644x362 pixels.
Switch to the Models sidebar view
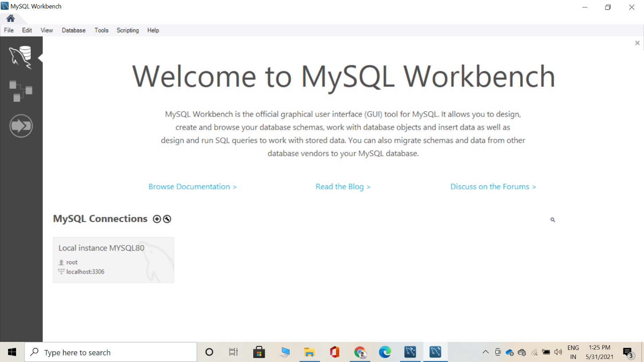point(21,91)
